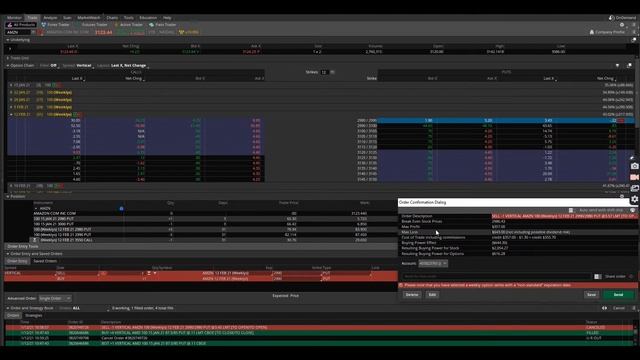This screenshot has width=640, height=360.
Task: Collapse Order Entry and Saved Orders section
Action: pyautogui.click(x=8, y=254)
